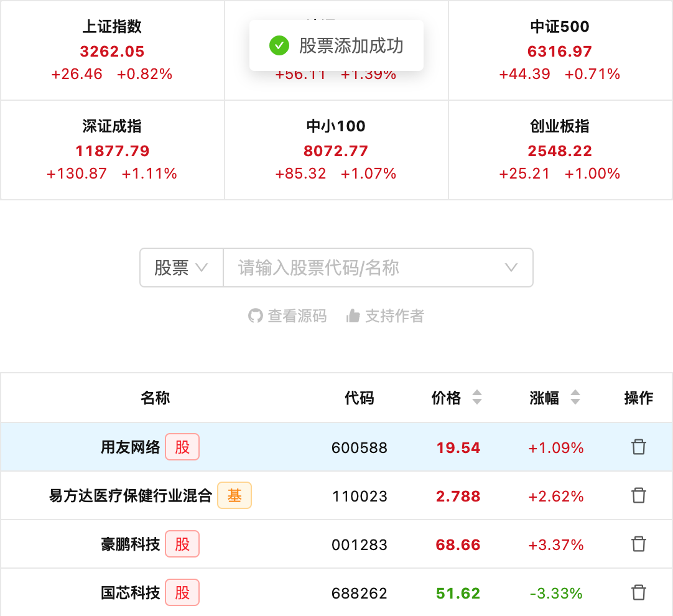Delete the 易方达医疗保健行业混合 row via trash icon
Screen dimensions: 673x616
638,495
